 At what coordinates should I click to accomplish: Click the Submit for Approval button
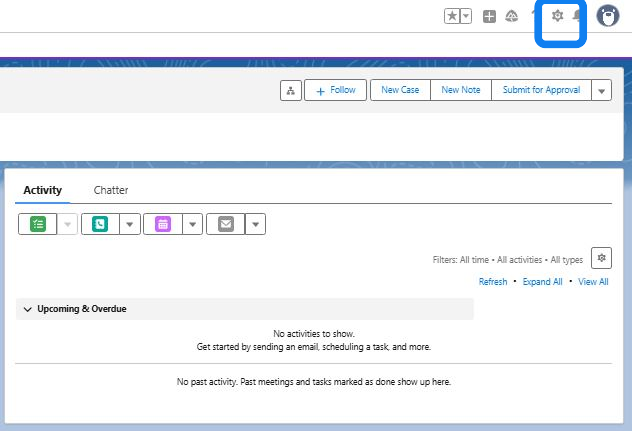point(541,90)
